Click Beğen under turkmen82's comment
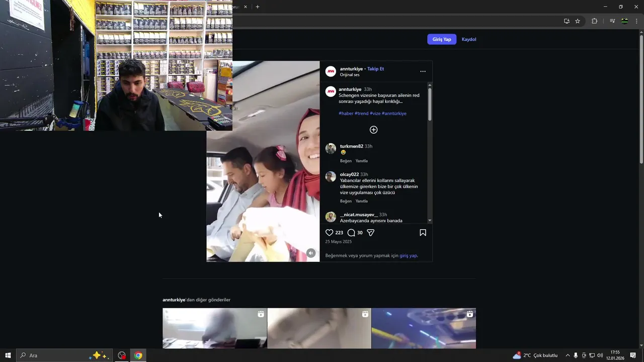This screenshot has width=644, height=362. 346,161
